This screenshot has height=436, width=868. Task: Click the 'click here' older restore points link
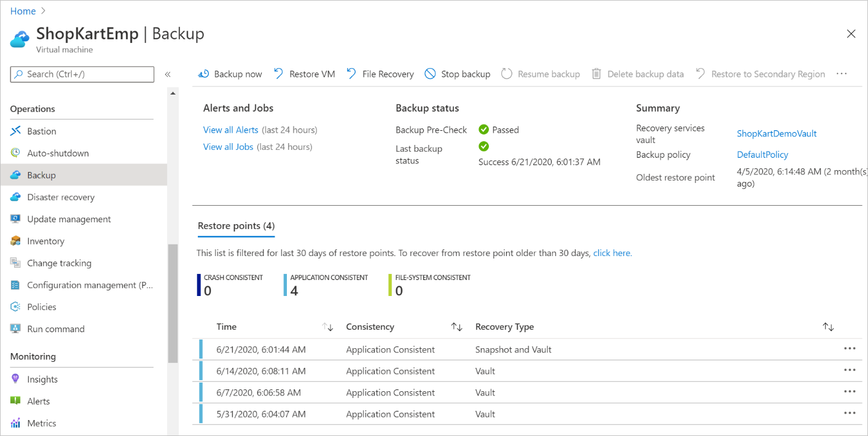coord(612,253)
